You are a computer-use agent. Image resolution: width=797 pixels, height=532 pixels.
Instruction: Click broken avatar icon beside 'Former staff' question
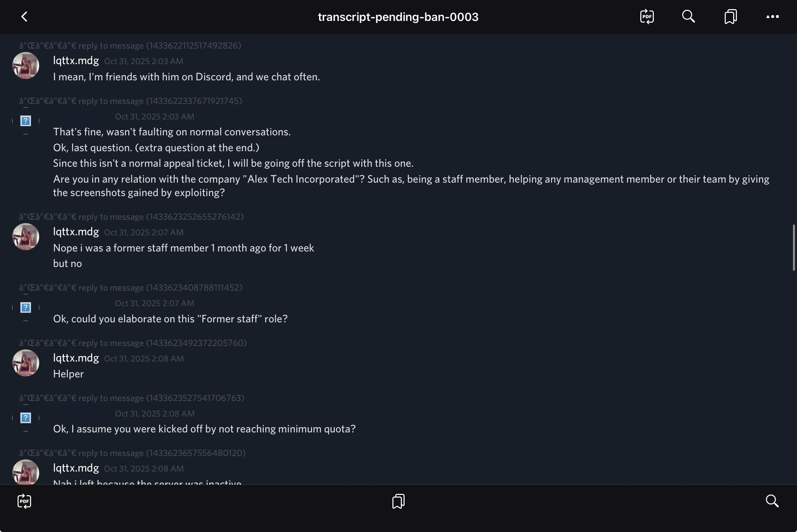pyautogui.click(x=26, y=308)
